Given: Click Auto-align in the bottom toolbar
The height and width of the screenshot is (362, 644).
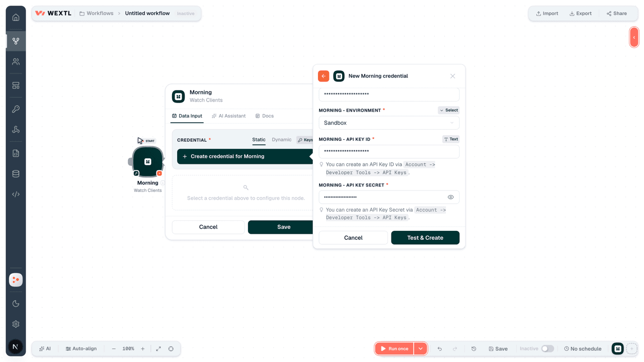Looking at the screenshot, I should (81, 349).
